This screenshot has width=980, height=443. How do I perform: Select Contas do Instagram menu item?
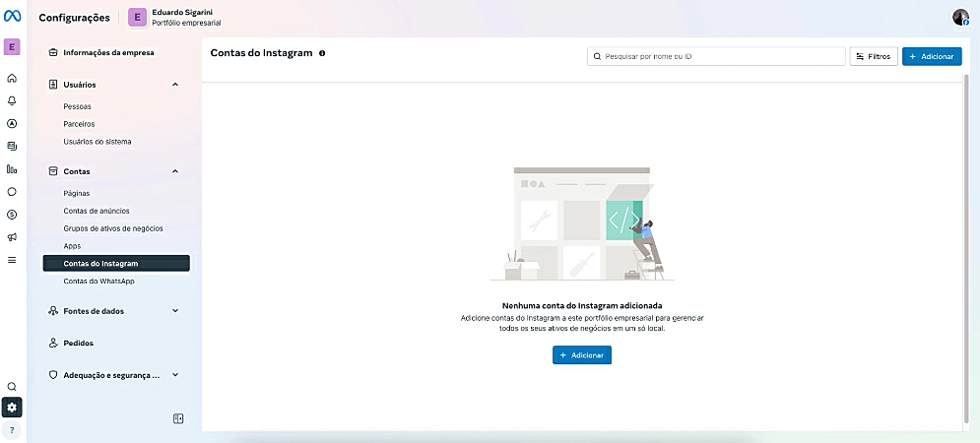click(116, 264)
